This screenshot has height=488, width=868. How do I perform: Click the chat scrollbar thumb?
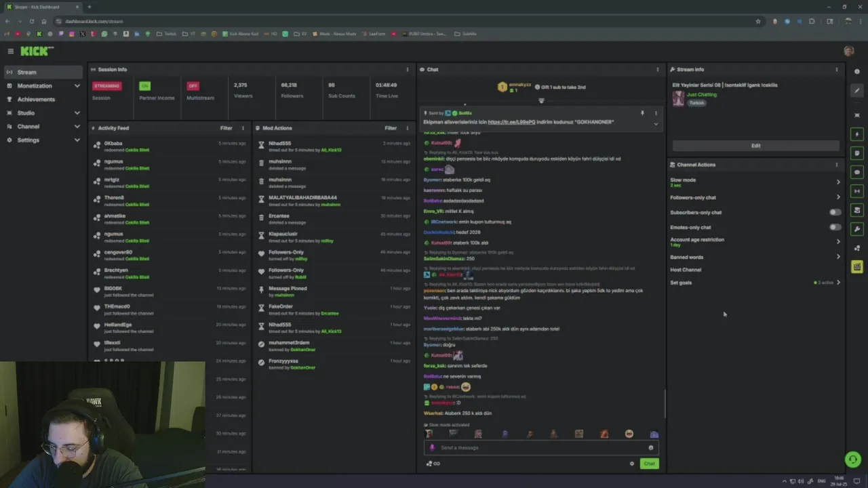[665, 404]
